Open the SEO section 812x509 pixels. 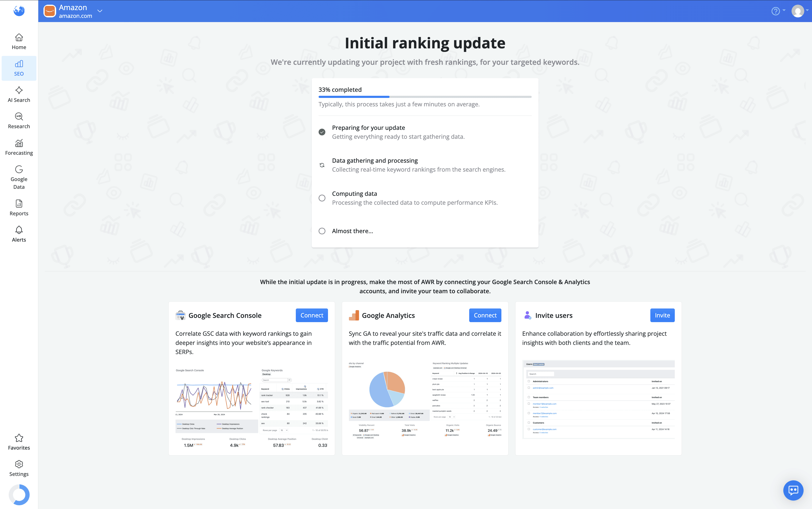point(19,68)
